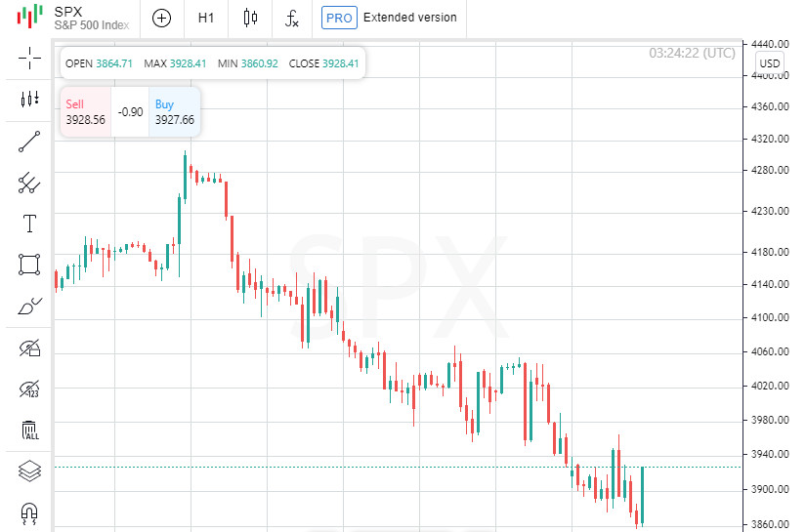Viewport: 806px width, 532px height.
Task: Select the crosshair cursor tool
Action: (x=29, y=58)
